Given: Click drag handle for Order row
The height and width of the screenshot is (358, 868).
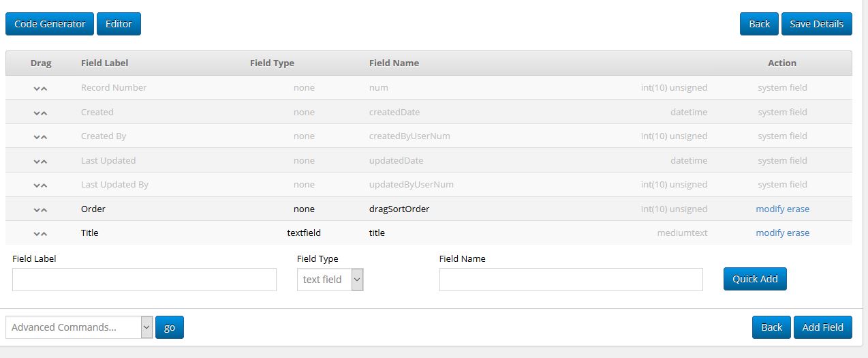Looking at the screenshot, I should click(x=40, y=209).
